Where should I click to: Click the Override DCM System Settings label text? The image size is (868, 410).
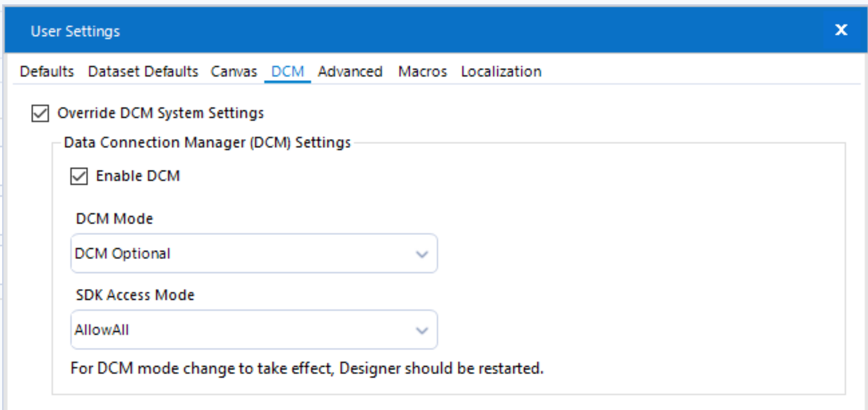pos(160,113)
